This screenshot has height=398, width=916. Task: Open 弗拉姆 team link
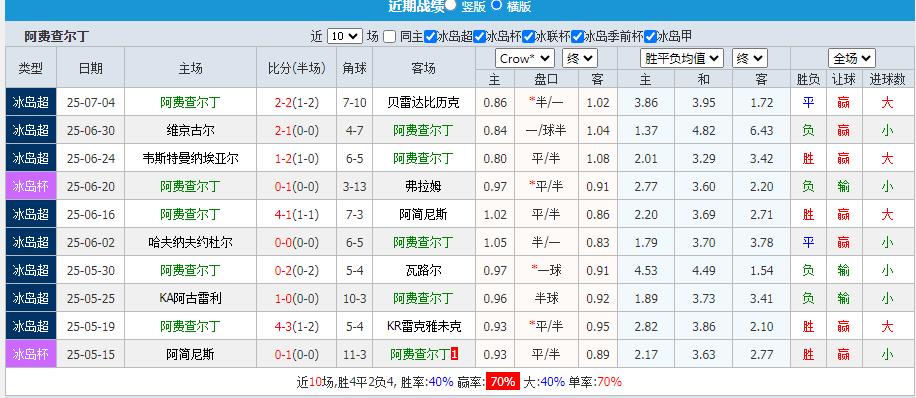point(424,186)
